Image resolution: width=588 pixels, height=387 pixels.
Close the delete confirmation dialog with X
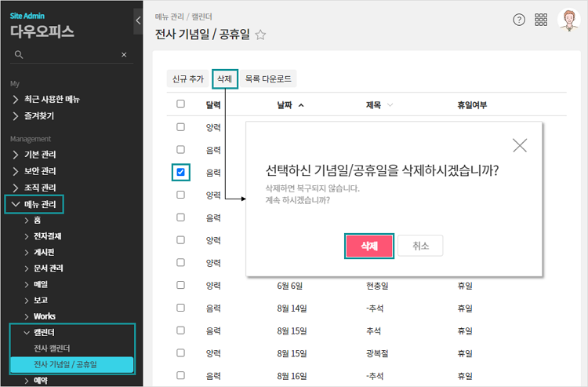click(x=519, y=145)
